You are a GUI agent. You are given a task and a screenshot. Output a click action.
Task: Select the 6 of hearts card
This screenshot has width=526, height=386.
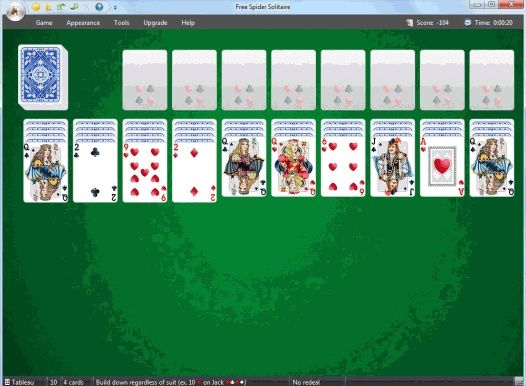[343, 166]
